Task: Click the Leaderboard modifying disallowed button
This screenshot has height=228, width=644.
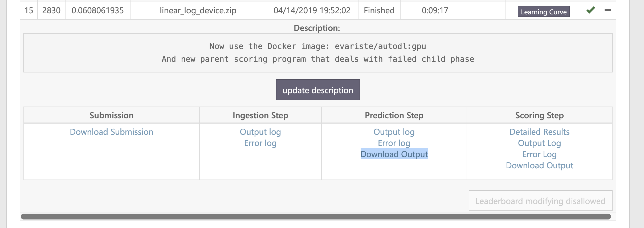Action: pos(540,200)
